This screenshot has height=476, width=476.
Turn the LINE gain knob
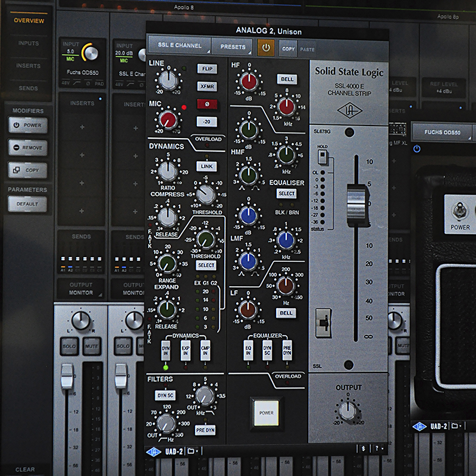click(168, 80)
